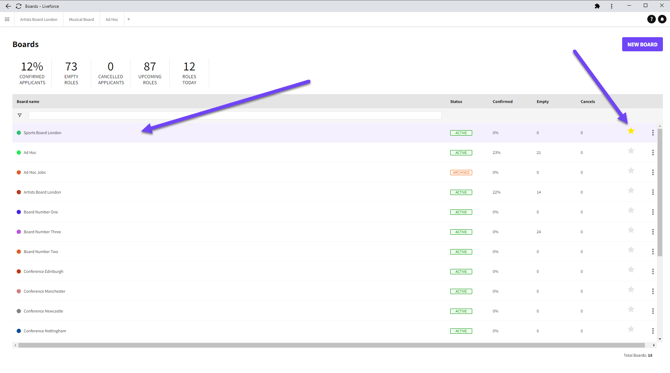Click the scroll-right arrow of the horizontal scrollbar
670x373 pixels.
point(654,345)
